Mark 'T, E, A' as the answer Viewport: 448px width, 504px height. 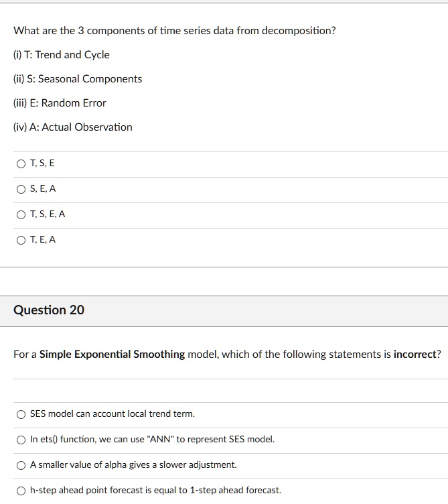pos(21,240)
